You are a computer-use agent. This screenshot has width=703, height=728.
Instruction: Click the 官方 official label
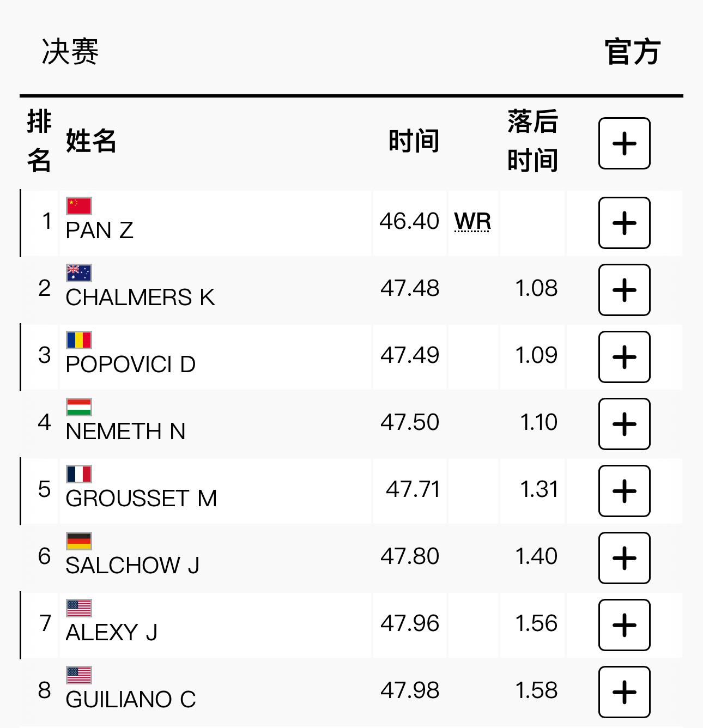point(632,52)
